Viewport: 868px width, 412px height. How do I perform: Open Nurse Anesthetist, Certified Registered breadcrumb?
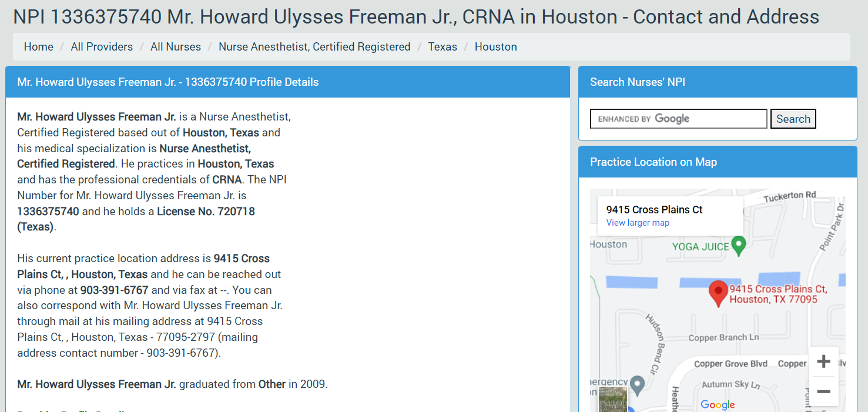[314, 46]
